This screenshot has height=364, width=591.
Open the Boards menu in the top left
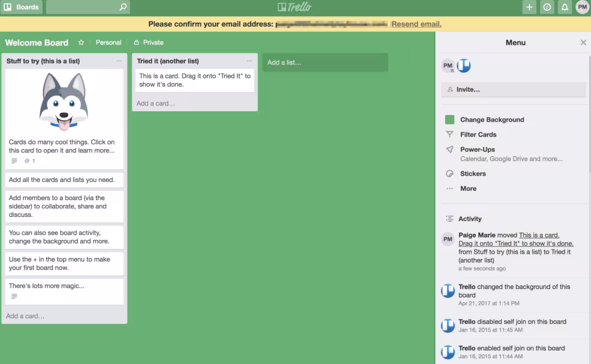pos(22,7)
